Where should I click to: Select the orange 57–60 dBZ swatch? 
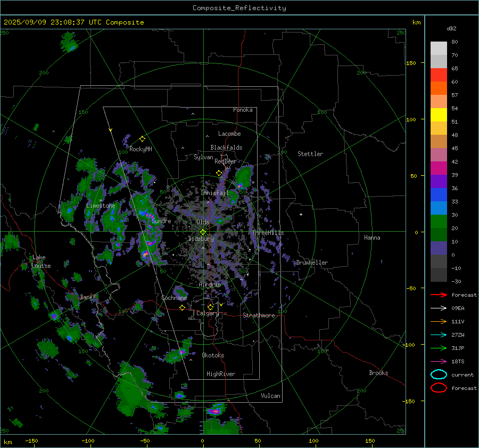(439, 88)
